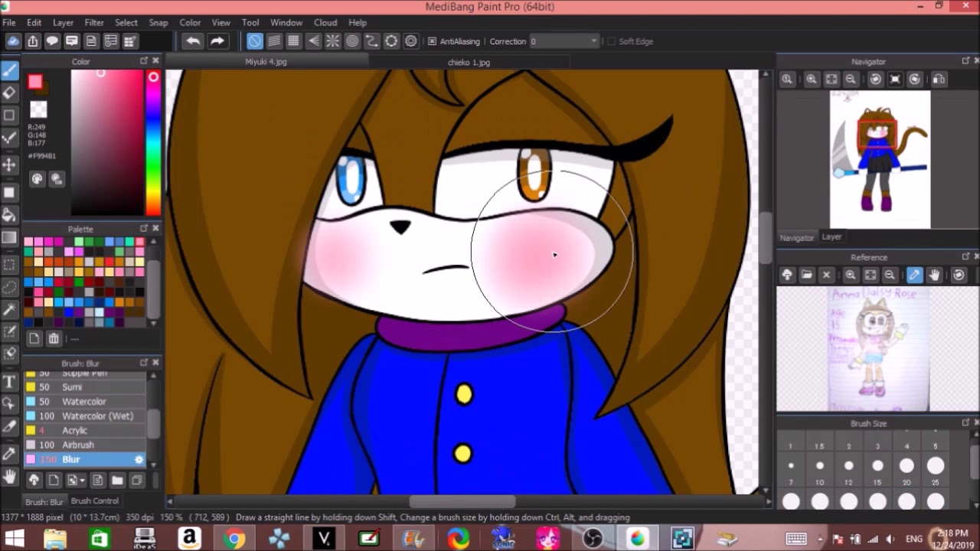Select the Bucket fill tool
This screenshot has height=551, width=980.
tap(9, 215)
